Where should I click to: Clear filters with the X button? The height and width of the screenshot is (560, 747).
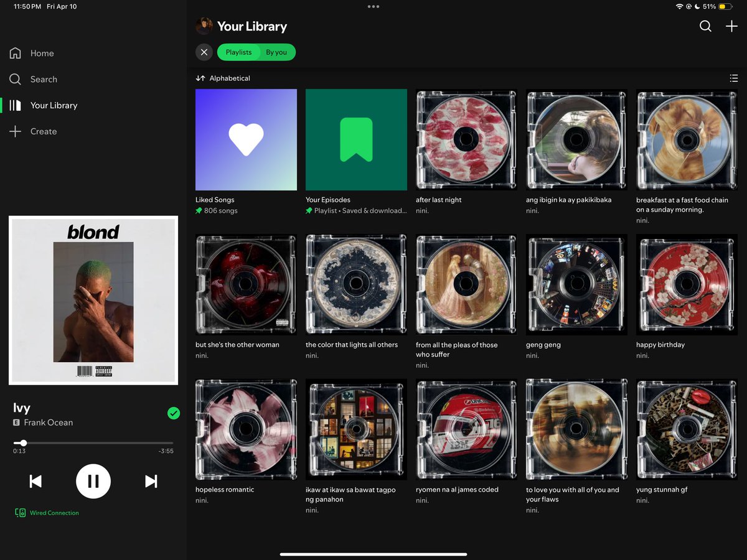(x=204, y=52)
